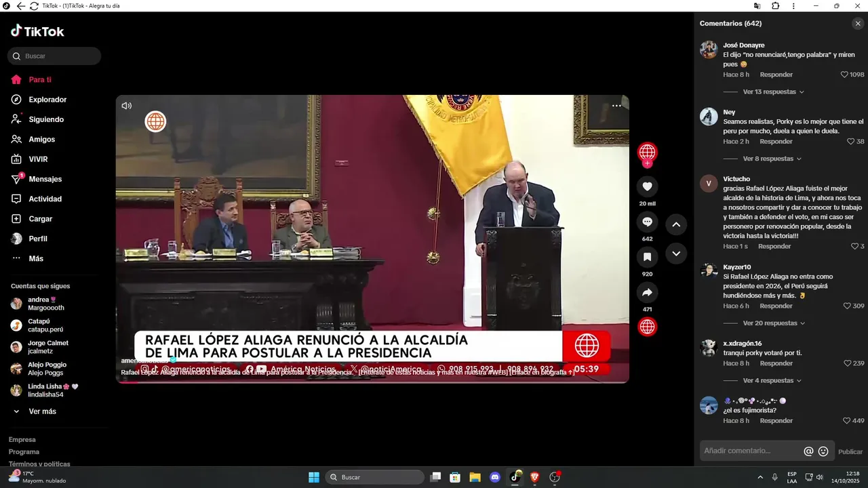
Task: Like the video with heart icon
Action: pyautogui.click(x=648, y=186)
